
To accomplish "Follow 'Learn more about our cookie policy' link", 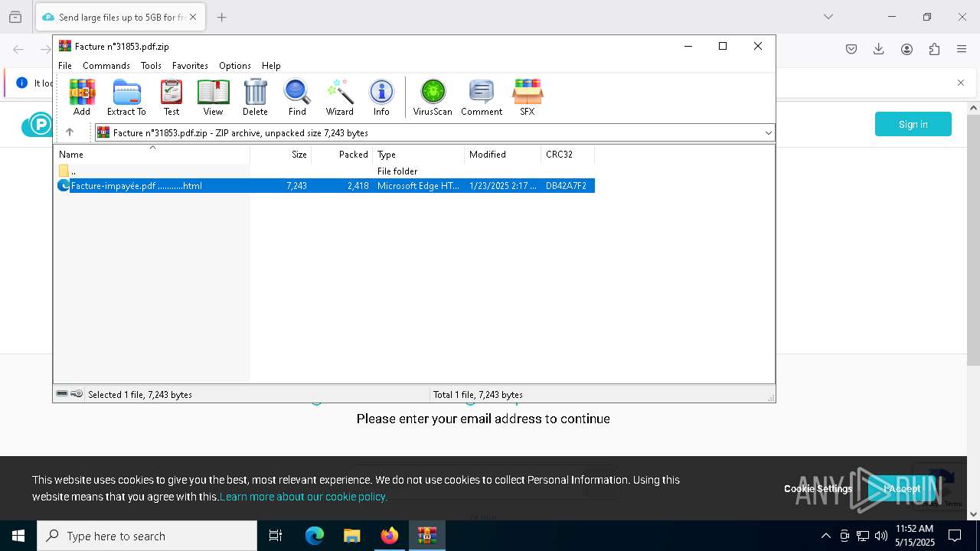I will [304, 497].
